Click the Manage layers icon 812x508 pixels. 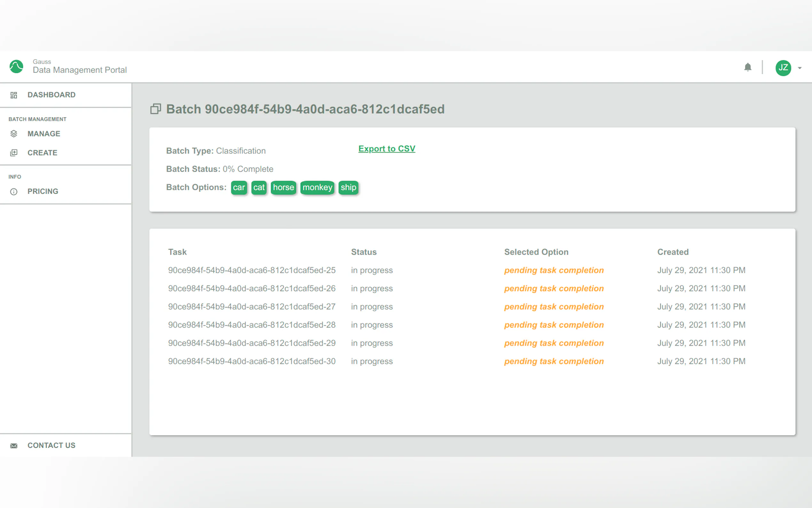point(14,134)
